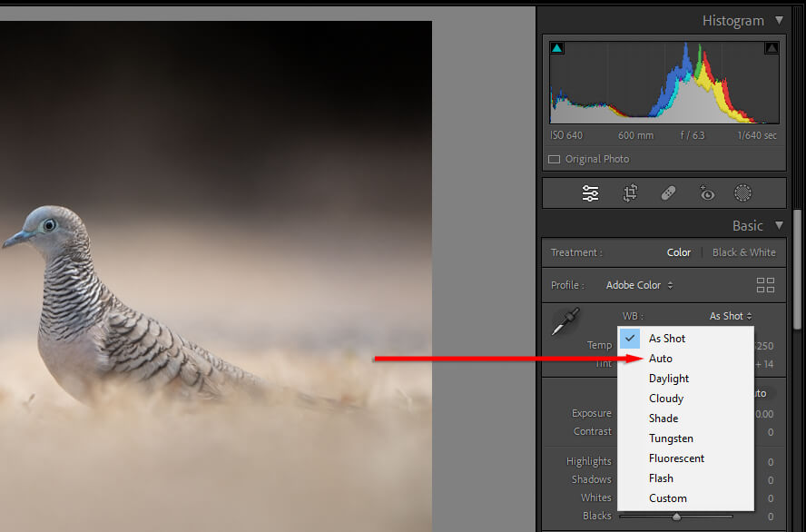Select the Edit sliders tool icon

[x=591, y=192]
